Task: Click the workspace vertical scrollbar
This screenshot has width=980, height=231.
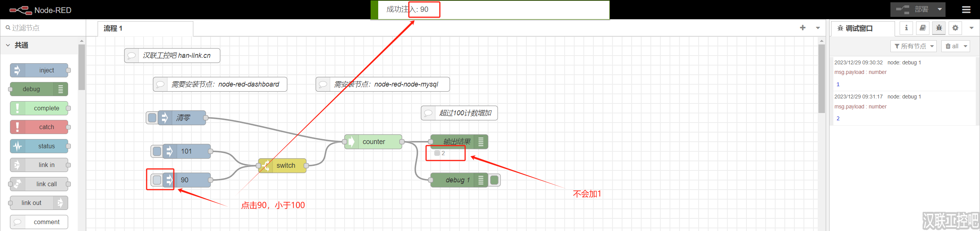Action: [822, 79]
